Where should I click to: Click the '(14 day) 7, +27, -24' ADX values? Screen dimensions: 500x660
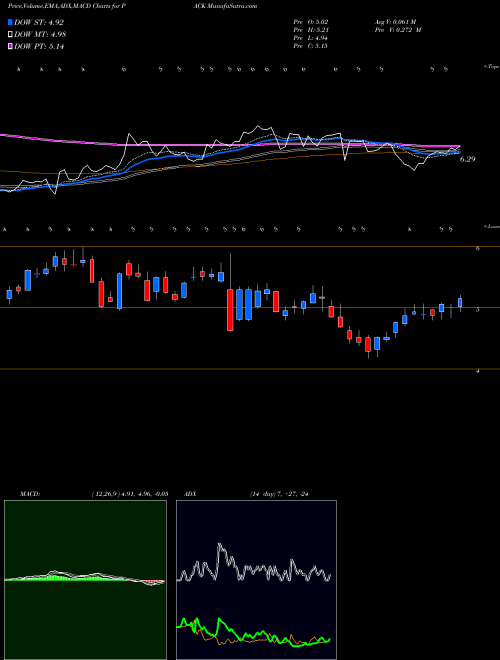(x=279, y=494)
